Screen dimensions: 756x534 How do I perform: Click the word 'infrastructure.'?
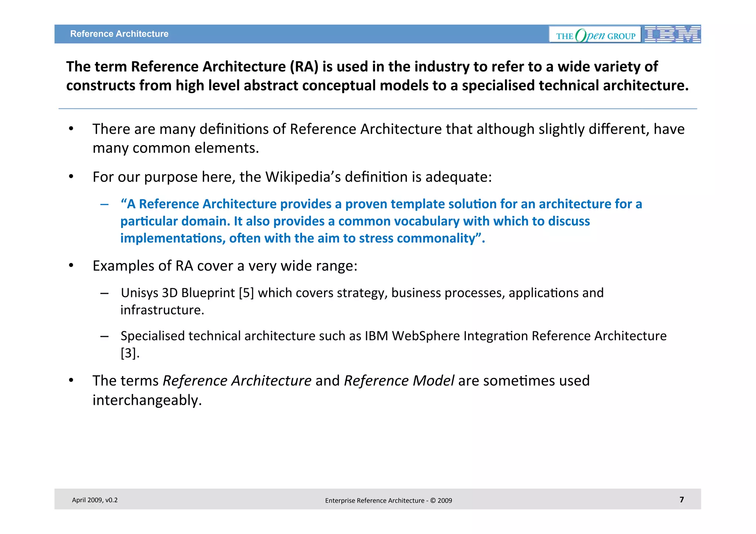(x=162, y=310)
